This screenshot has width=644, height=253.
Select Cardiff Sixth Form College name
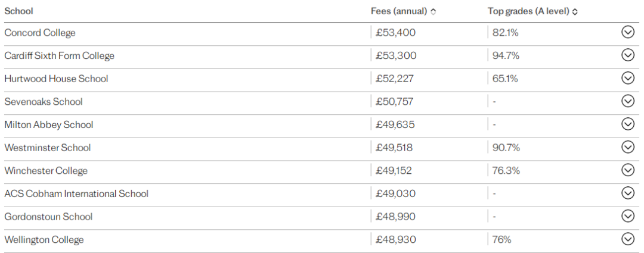click(x=59, y=55)
